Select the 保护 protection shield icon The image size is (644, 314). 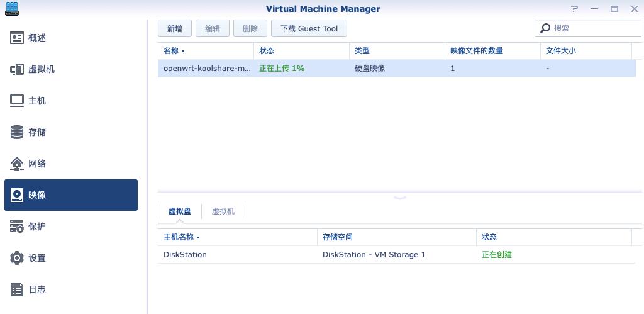(18, 227)
